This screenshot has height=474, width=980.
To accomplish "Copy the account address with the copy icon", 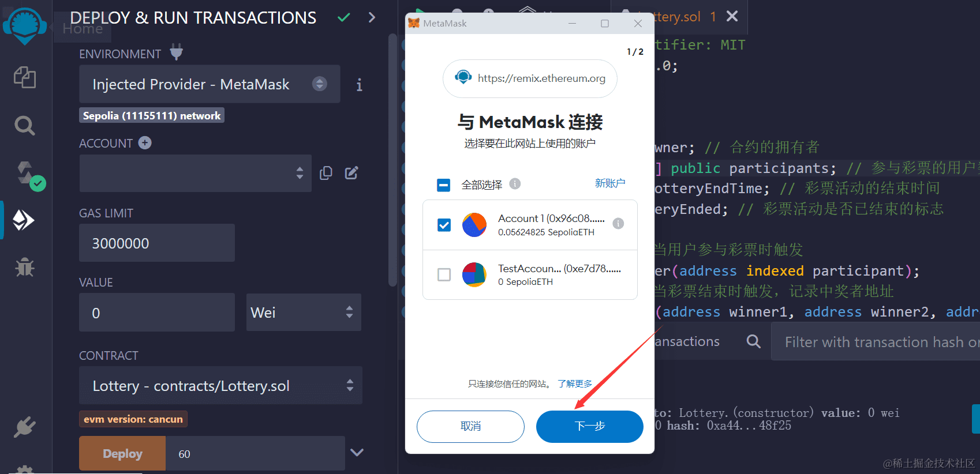I will pyautogui.click(x=326, y=173).
